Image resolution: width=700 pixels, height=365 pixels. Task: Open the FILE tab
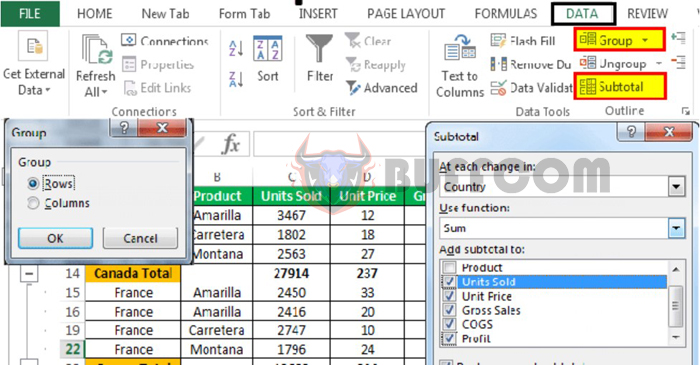(x=30, y=14)
